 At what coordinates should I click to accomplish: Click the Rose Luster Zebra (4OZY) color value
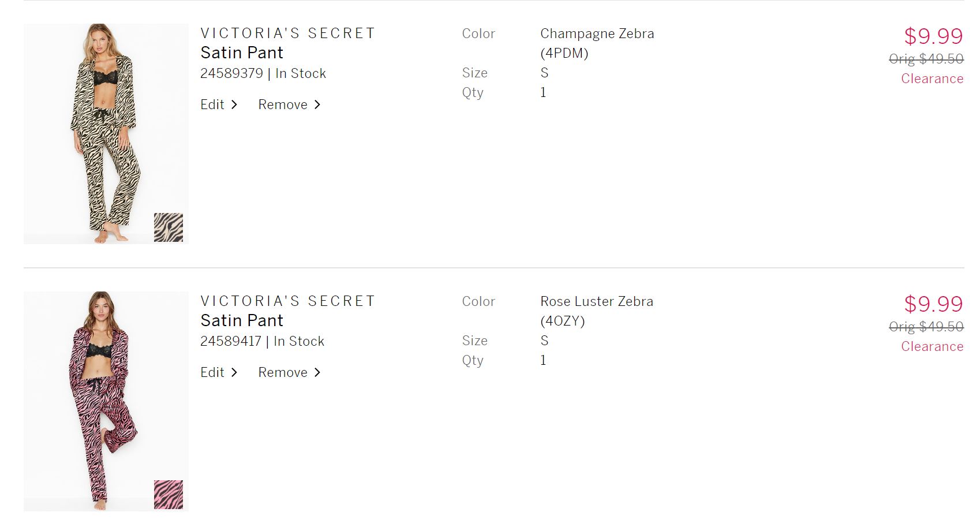click(x=597, y=311)
